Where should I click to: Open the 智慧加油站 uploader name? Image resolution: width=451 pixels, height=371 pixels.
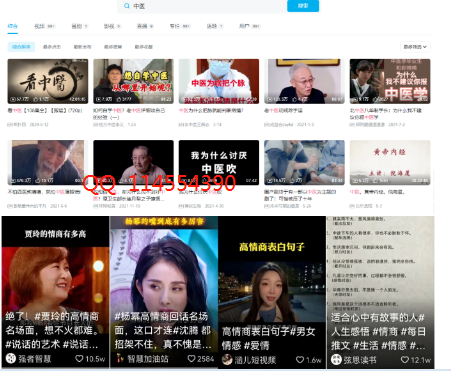pos(148,359)
